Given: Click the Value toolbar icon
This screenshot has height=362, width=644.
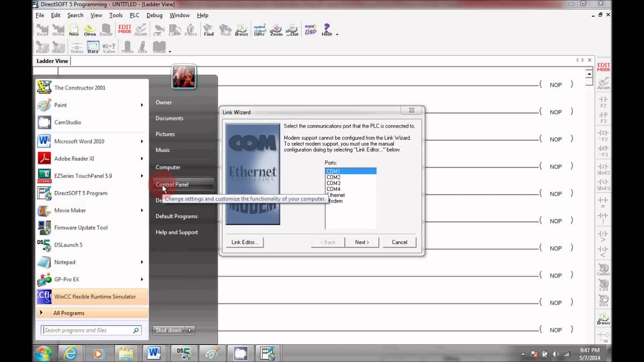Looking at the screenshot, I should tap(109, 47).
